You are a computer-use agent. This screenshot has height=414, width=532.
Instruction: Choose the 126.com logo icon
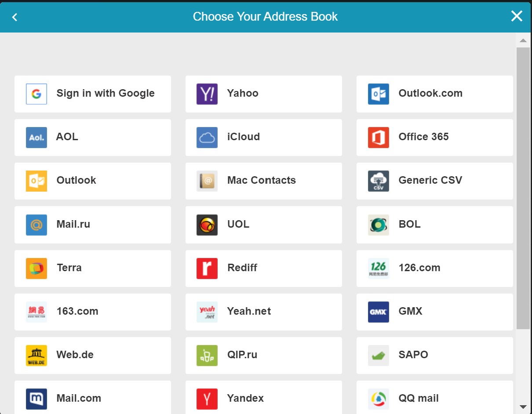point(379,269)
